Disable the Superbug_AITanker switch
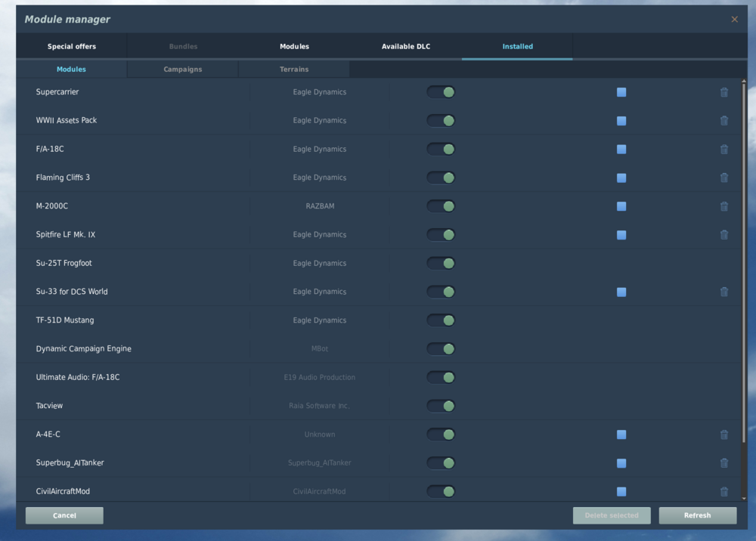This screenshot has width=756, height=541. 441,463
